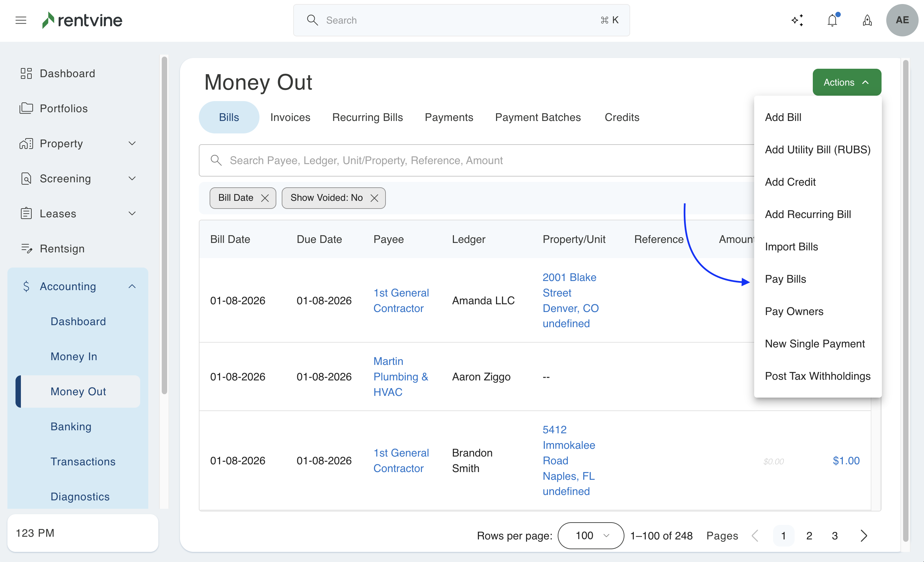Screen dimensions: 924x562
Task: Expand the Property sidebar section
Action: click(x=132, y=143)
